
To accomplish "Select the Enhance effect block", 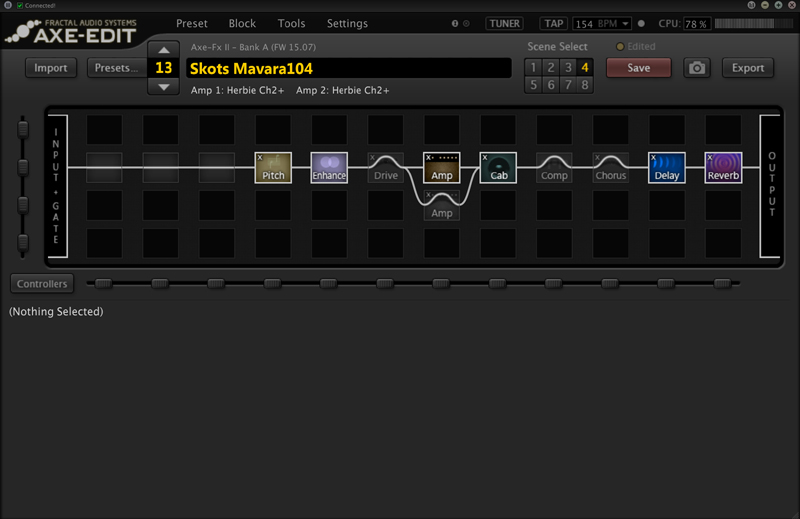I will click(329, 167).
